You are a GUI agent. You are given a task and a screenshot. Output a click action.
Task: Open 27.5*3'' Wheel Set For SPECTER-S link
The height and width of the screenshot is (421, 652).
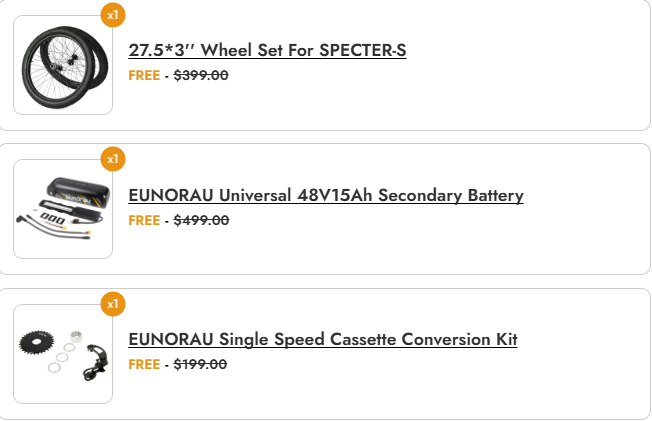[267, 51]
